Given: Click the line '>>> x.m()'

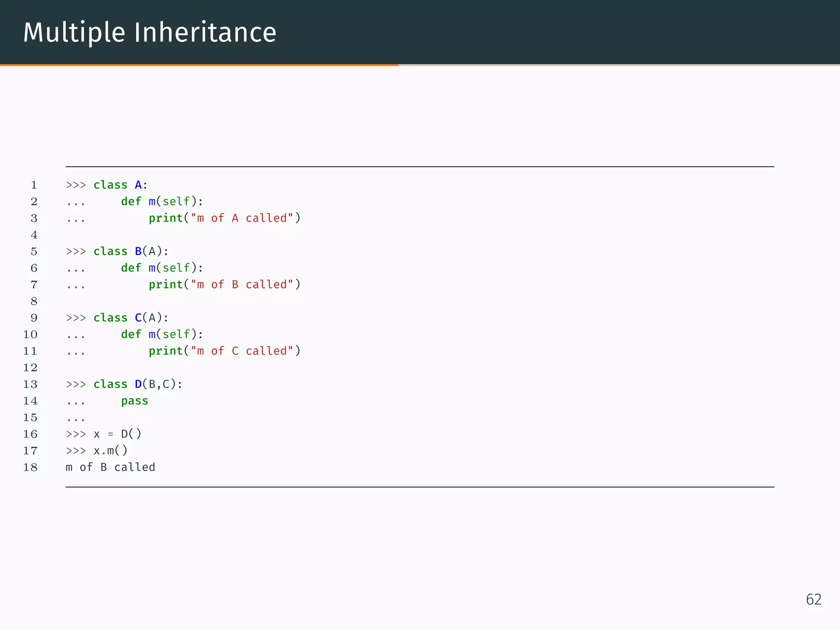Looking at the screenshot, I should (97, 451).
